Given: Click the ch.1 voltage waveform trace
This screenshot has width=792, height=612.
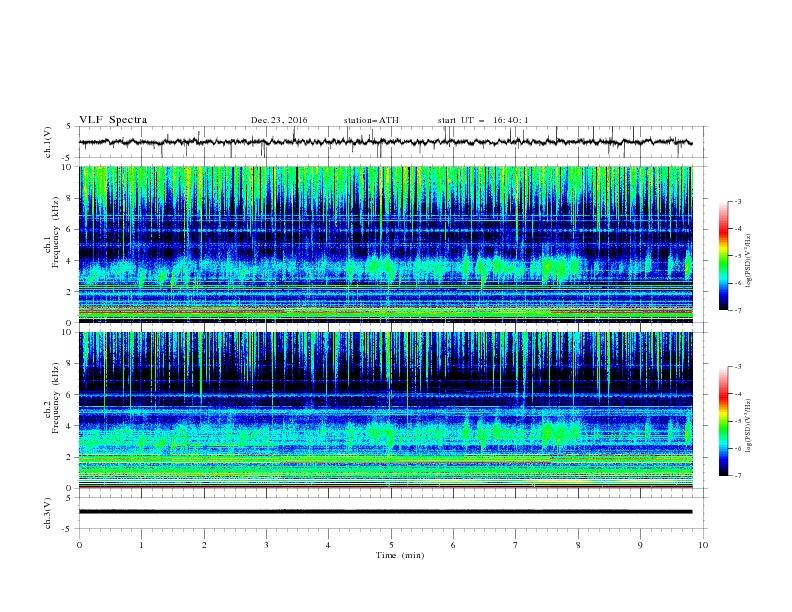Looking at the screenshot, I should tap(385, 142).
